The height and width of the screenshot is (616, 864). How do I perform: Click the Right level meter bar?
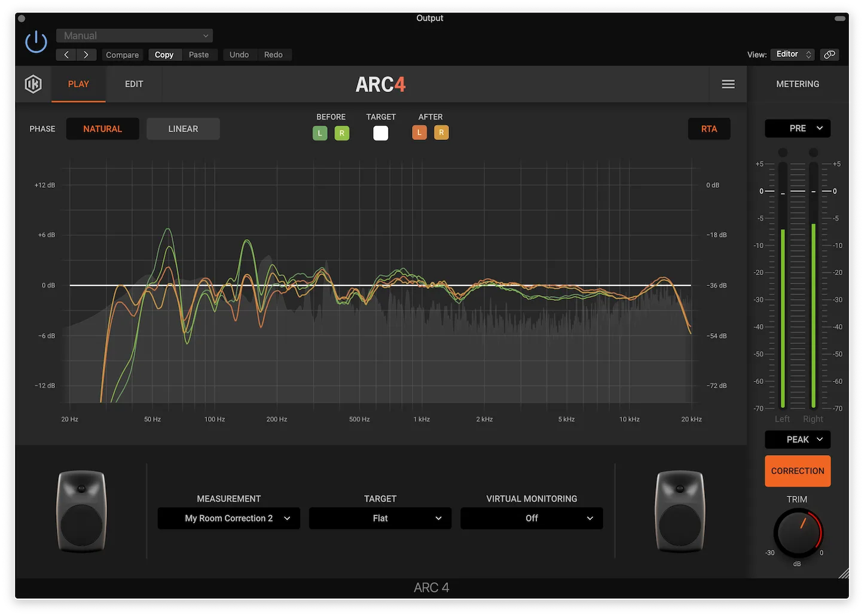click(813, 285)
